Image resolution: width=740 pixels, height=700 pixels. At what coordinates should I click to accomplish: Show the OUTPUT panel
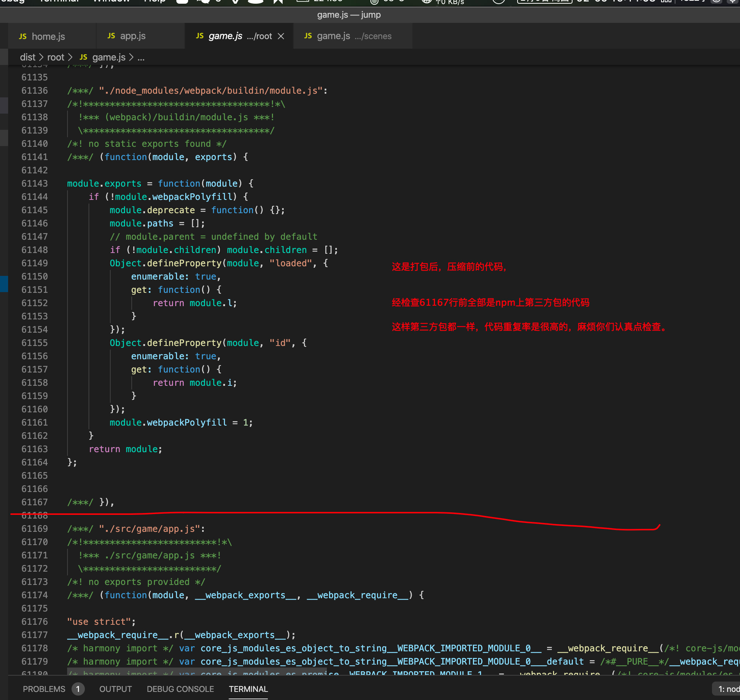coord(115,689)
